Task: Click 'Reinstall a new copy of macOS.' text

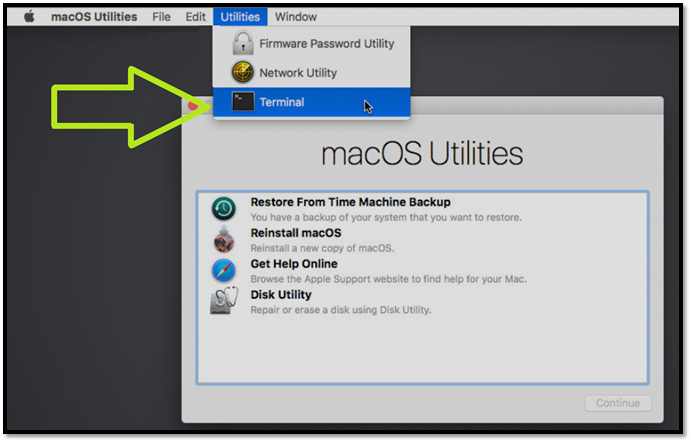Action: (322, 248)
